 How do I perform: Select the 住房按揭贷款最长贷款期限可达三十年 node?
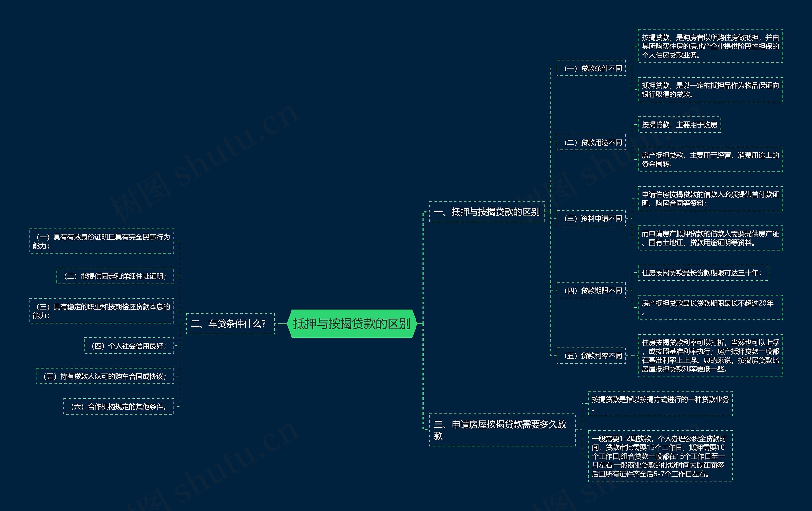[x=703, y=273]
